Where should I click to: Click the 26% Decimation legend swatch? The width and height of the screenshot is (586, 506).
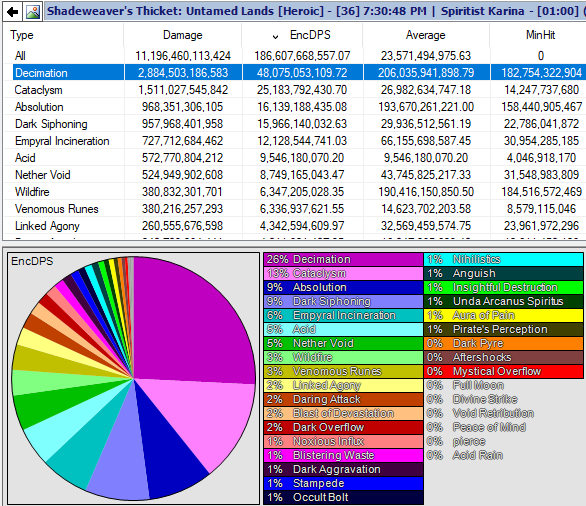343,259
